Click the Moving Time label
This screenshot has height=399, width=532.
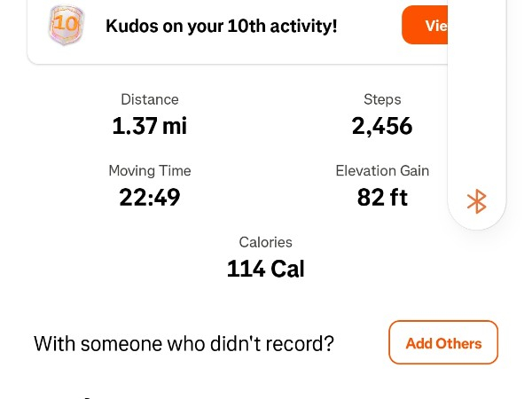click(x=150, y=170)
